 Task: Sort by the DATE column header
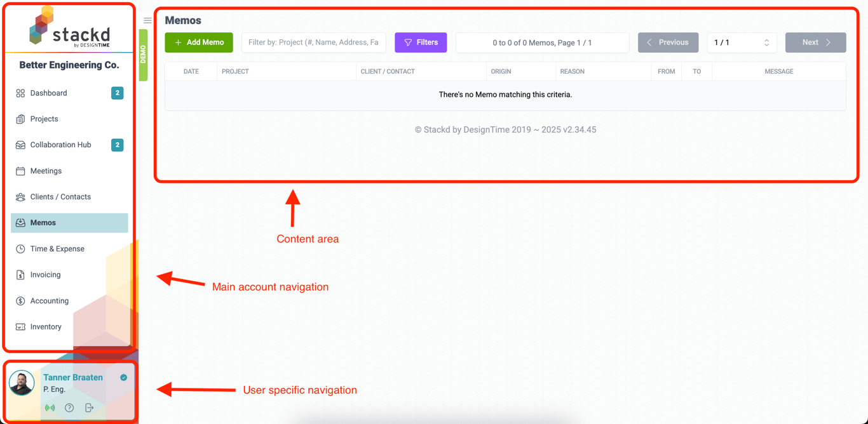tap(191, 72)
